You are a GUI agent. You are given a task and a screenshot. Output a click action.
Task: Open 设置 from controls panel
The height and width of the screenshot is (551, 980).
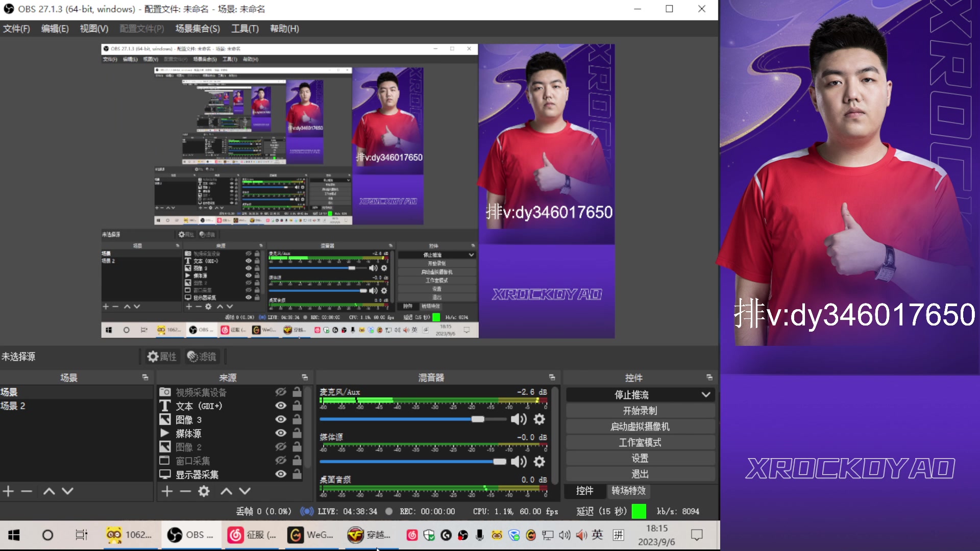tap(640, 458)
